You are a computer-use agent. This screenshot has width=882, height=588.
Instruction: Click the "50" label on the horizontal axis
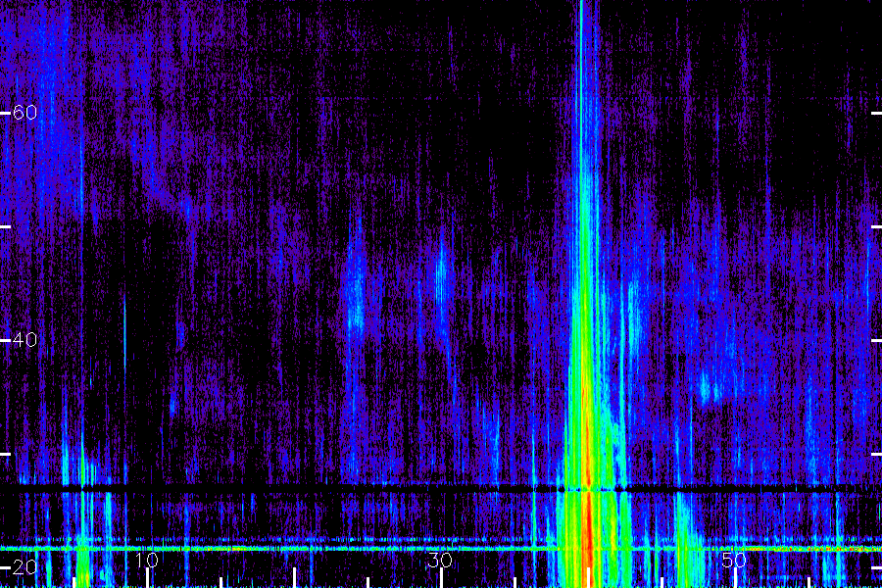[x=734, y=560]
